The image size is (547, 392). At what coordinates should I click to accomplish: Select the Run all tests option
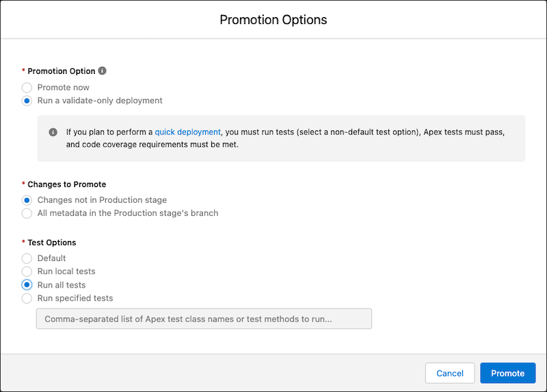click(x=27, y=285)
